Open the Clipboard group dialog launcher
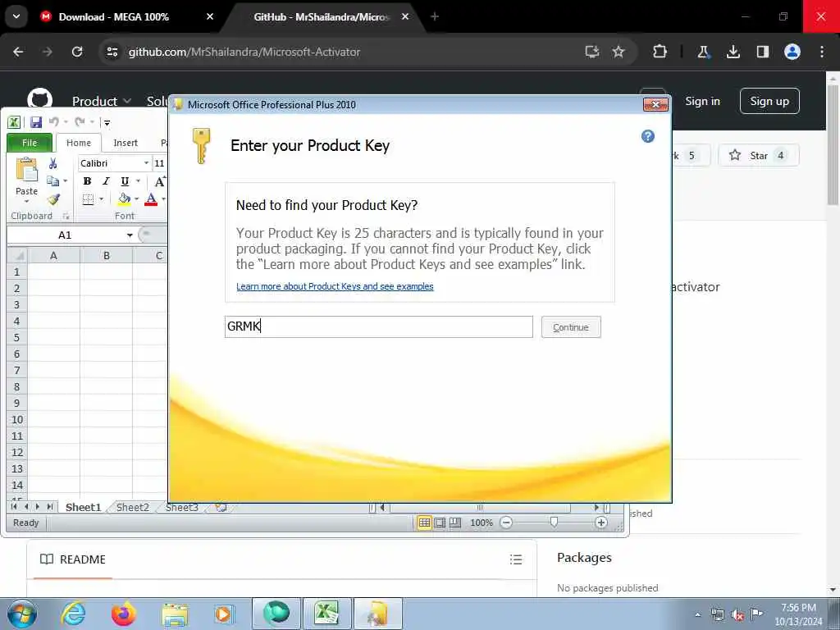 [66, 216]
